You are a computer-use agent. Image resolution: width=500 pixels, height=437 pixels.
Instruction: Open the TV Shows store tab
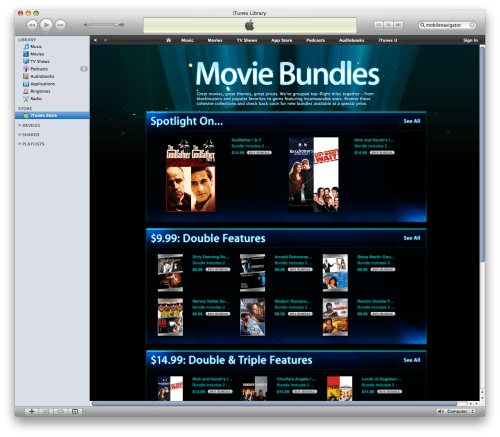coord(247,40)
